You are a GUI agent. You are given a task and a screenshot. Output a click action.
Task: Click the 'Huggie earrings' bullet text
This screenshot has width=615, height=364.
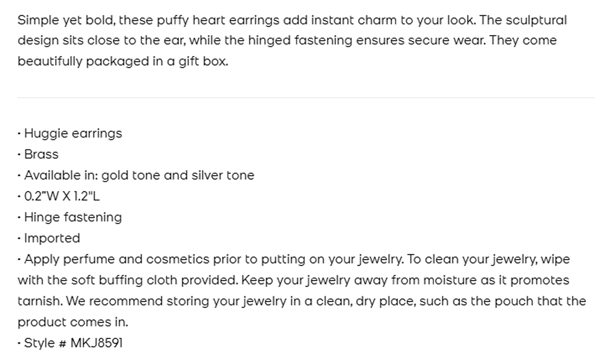coord(73,133)
